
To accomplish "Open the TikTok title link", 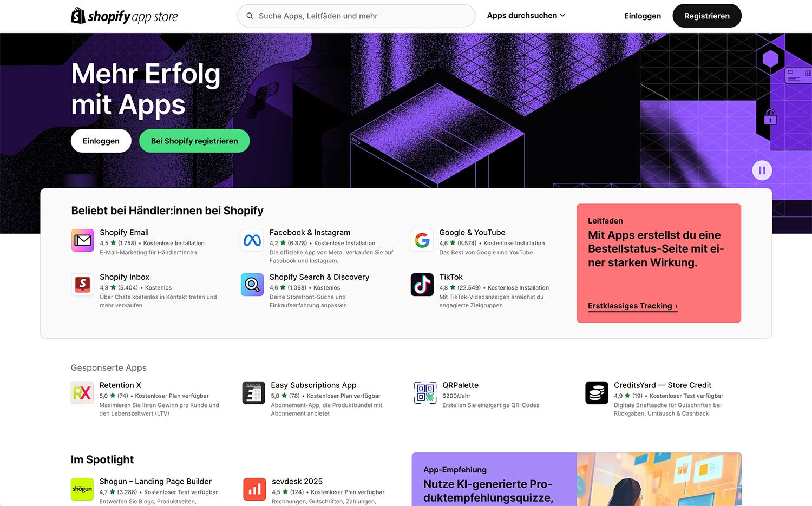I will click(x=451, y=277).
